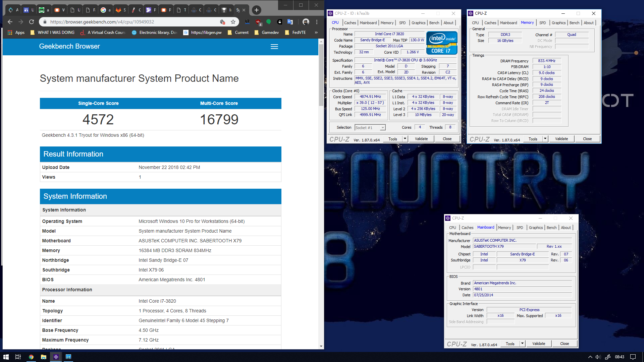Click the Chrome page vertical scrollbar thumb
The image size is (644, 362).
click(x=321, y=75)
